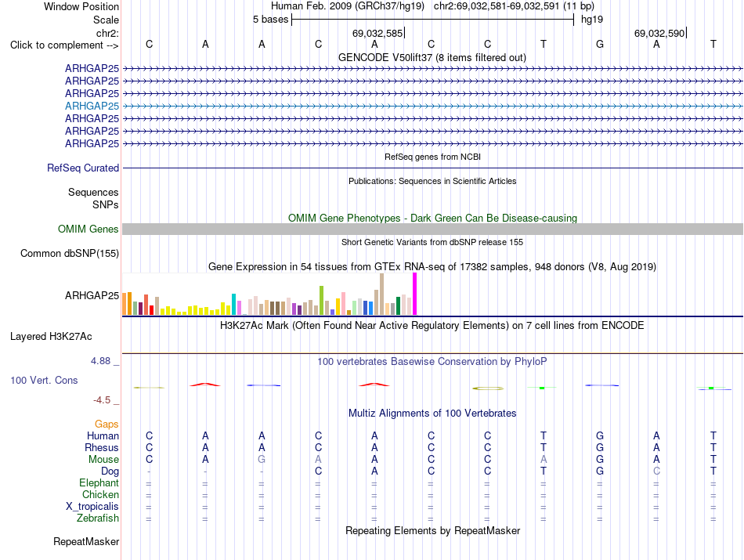This screenshot has height=560, width=744.
Task: Click 'Repeating Elements by RepeatMasker' title
Action: 433,530
